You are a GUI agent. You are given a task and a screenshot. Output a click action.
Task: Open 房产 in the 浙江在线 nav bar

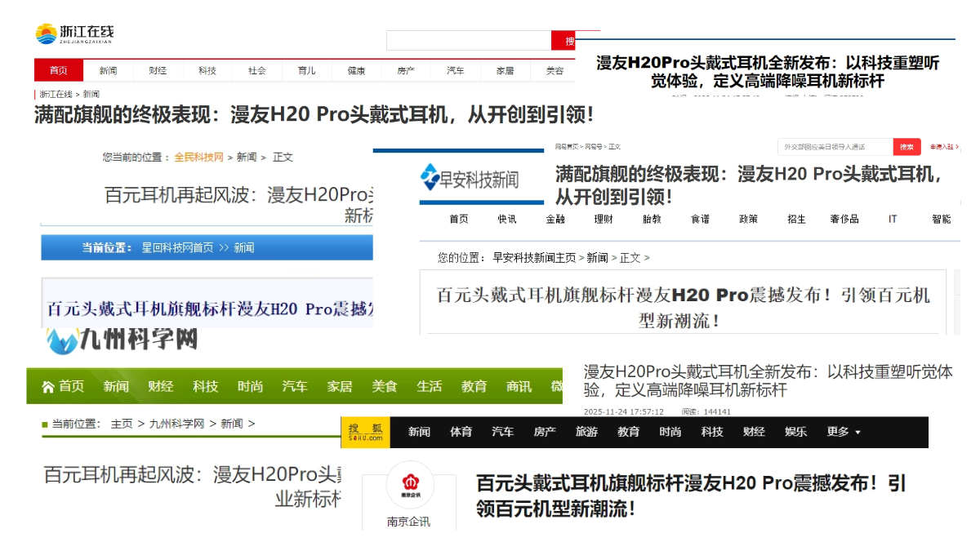[406, 70]
